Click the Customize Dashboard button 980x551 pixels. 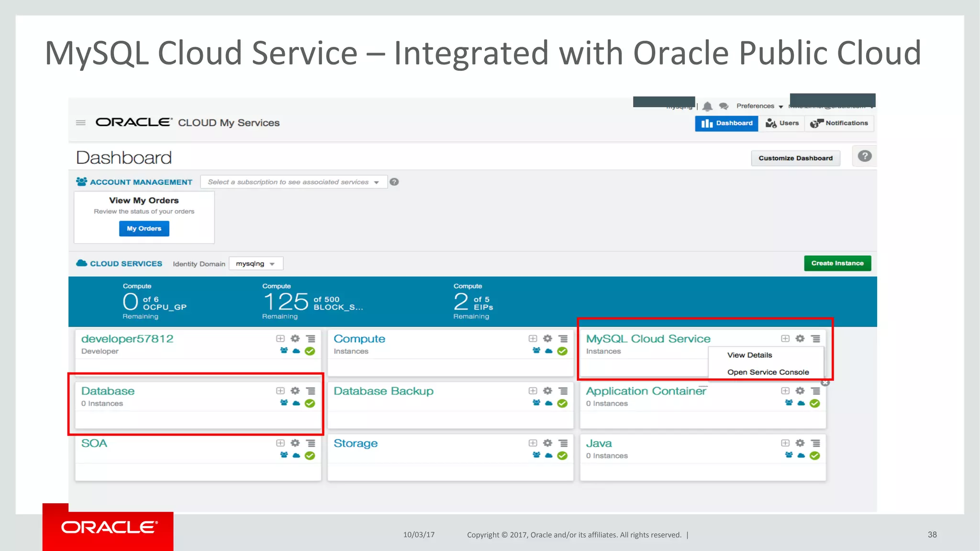point(795,158)
